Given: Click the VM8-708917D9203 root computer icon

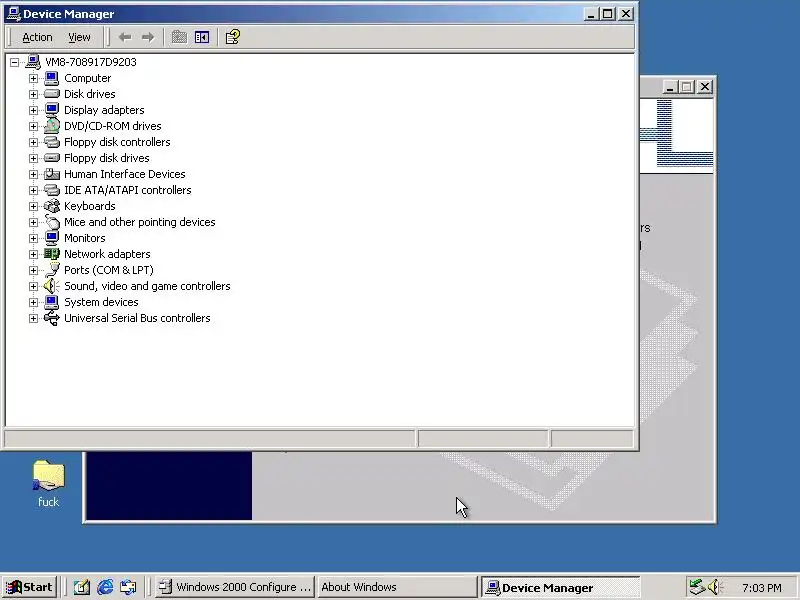Looking at the screenshot, I should tap(33, 62).
